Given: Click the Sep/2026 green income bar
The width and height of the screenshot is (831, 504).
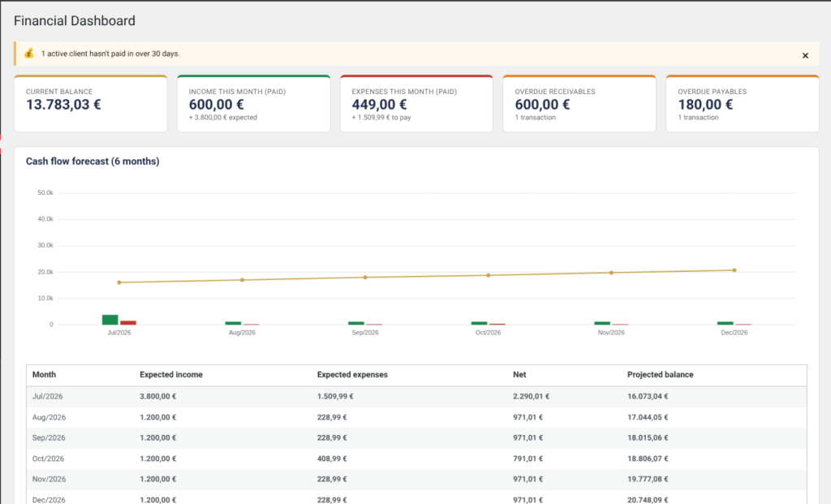Looking at the screenshot, I should [x=356, y=323].
